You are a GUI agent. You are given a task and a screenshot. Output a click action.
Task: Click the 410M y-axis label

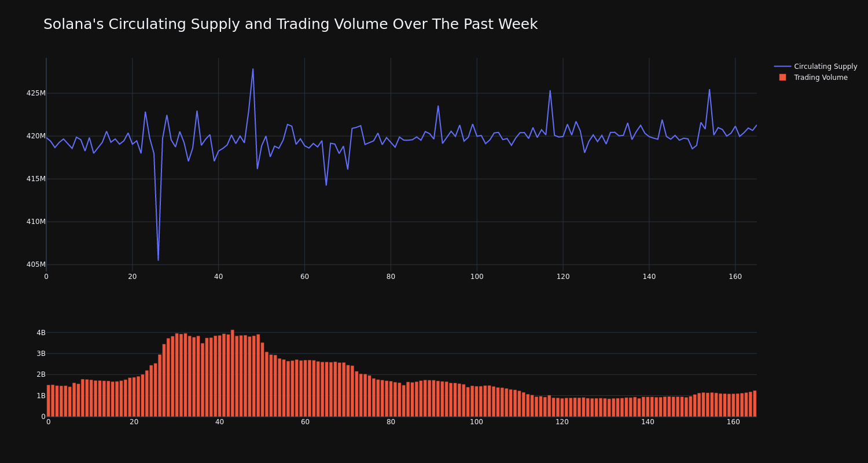35,222
